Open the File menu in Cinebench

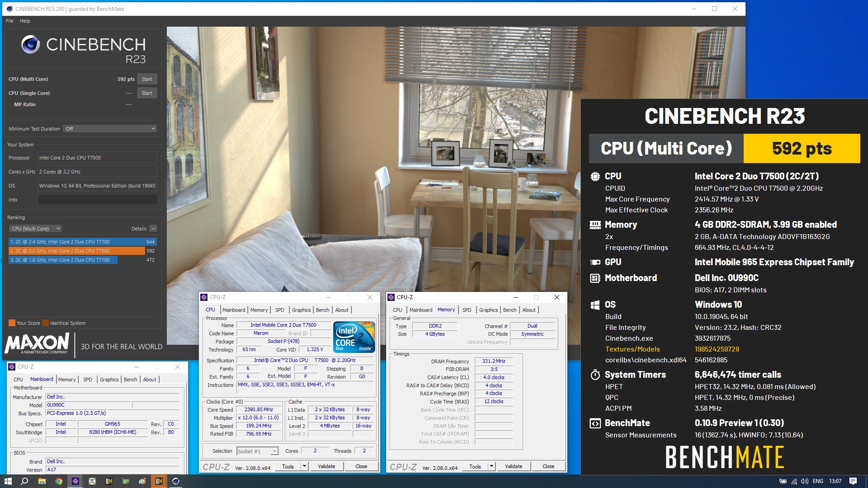(x=9, y=21)
